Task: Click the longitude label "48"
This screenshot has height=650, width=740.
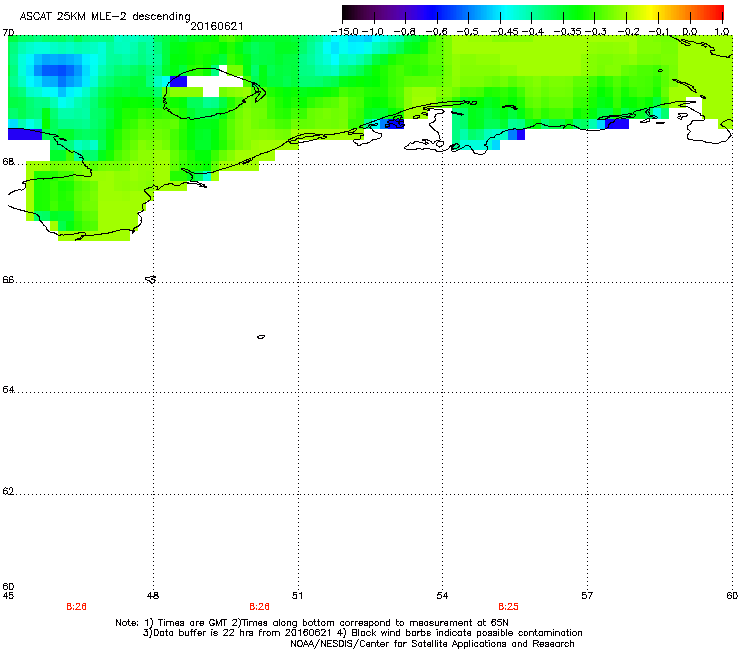Action: coord(153,596)
